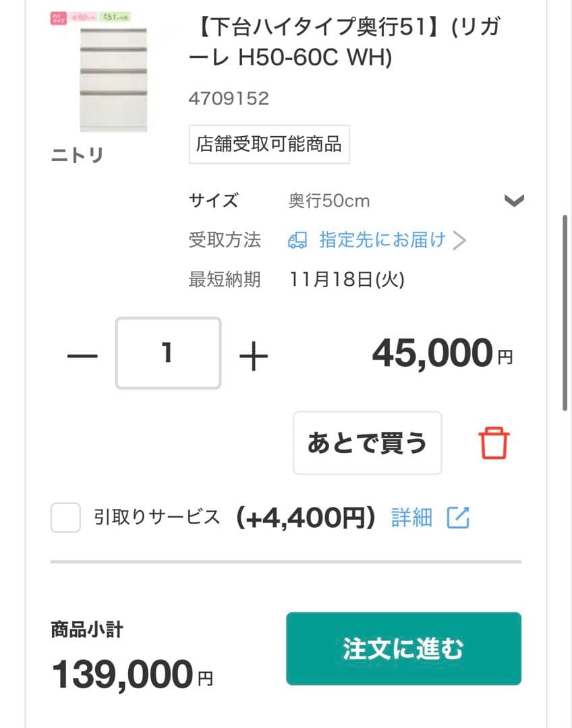This screenshot has width=572, height=728.
Task: Click the ニトリ brand name link
Action: 76,155
